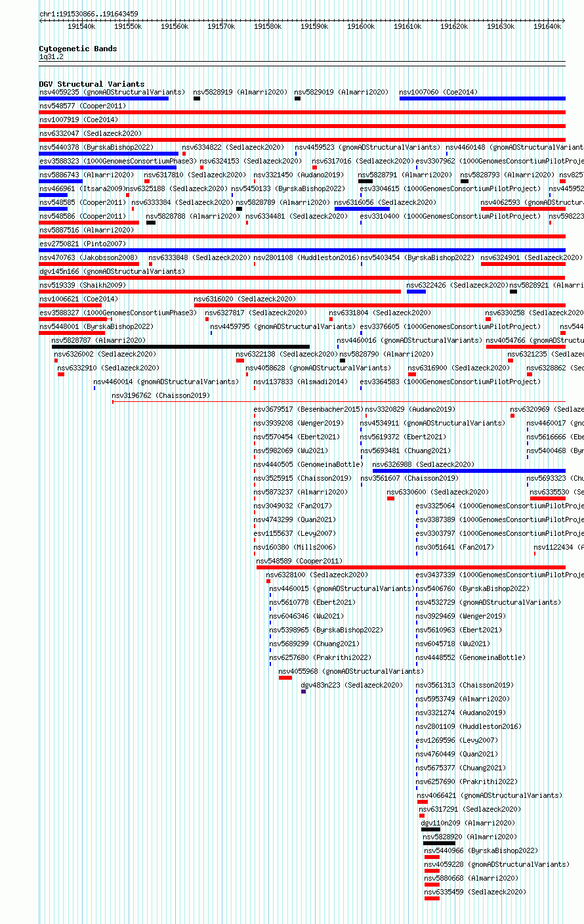Click the blue bar under nsv5886743 (Almarri2020)
Image resolution: width=584 pixels, height=924 pixels.
[61, 181]
